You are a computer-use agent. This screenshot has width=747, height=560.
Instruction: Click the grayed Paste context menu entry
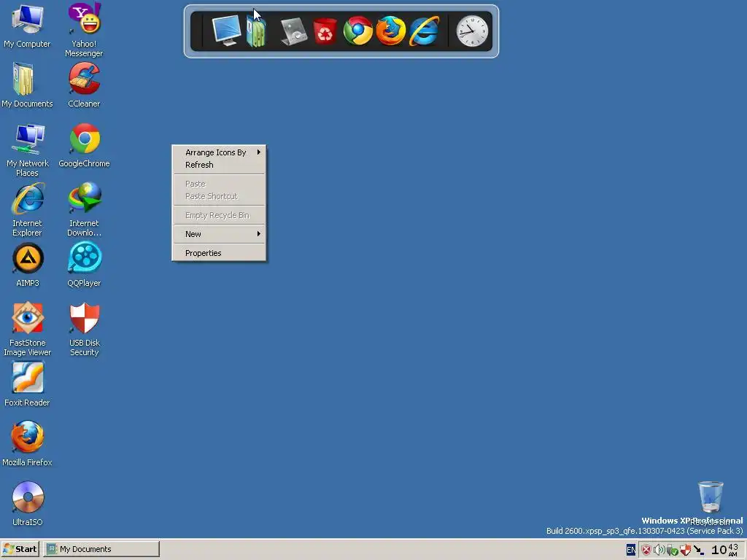tap(219, 184)
